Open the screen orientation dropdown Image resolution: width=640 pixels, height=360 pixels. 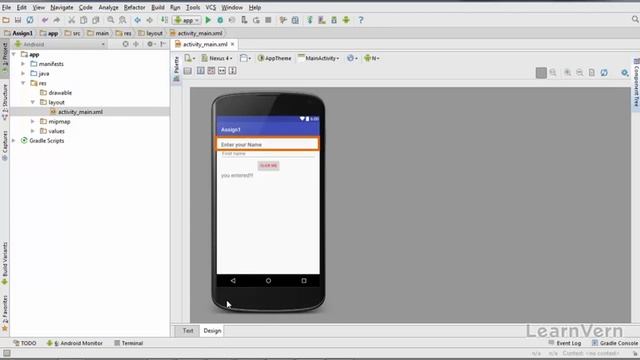coord(245,58)
